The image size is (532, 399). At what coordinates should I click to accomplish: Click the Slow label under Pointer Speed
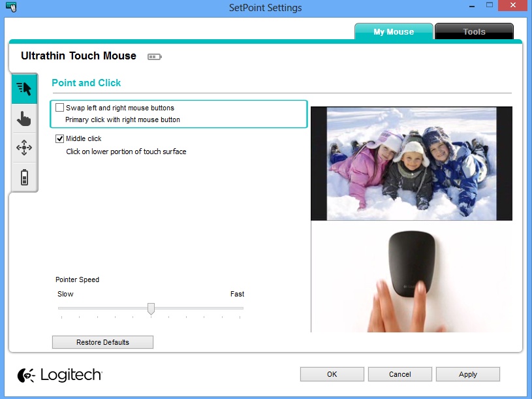[x=65, y=294]
